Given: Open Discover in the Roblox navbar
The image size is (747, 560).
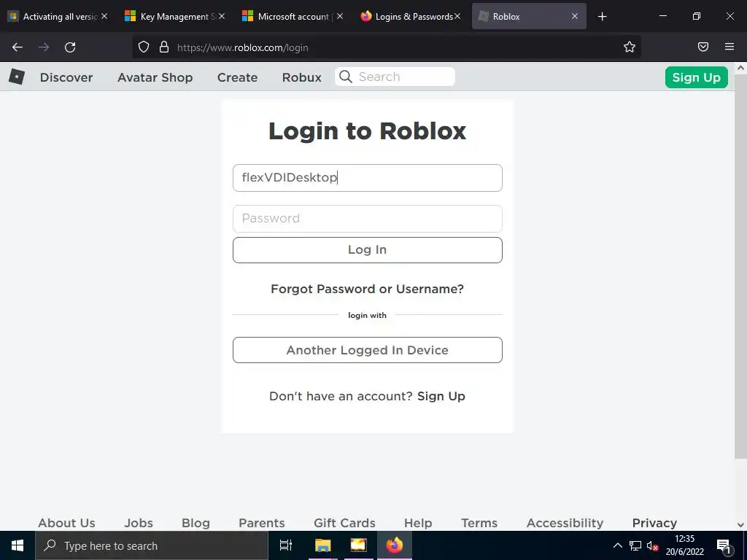Looking at the screenshot, I should 66,77.
